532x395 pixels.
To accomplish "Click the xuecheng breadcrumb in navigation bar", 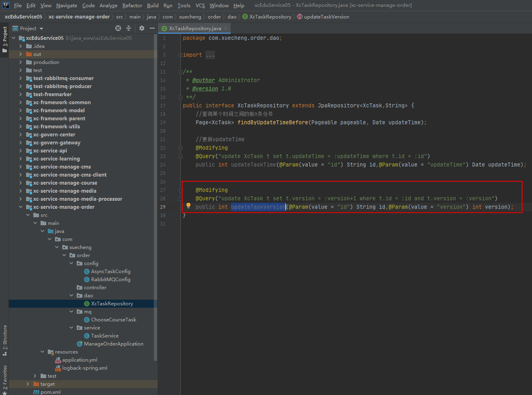I will (190, 17).
